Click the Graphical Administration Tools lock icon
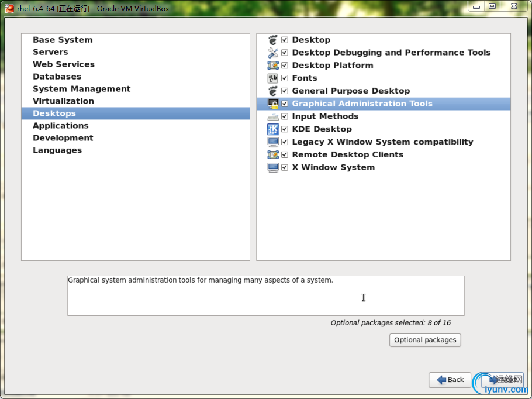The width and height of the screenshot is (532, 399). coord(273,104)
